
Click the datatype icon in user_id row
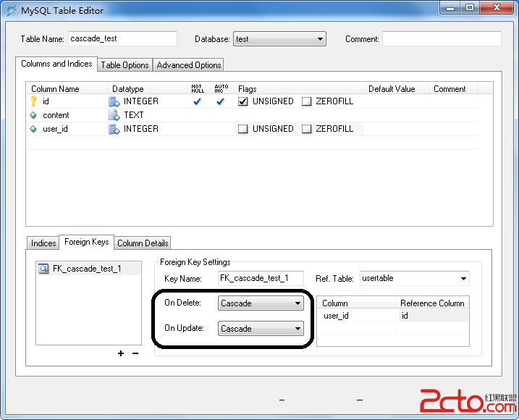114,129
